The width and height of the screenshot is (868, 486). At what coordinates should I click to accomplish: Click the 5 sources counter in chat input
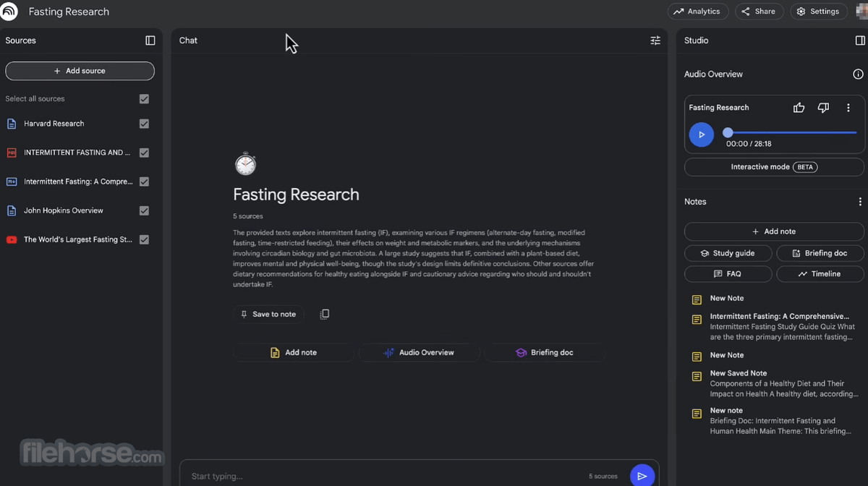click(x=603, y=476)
